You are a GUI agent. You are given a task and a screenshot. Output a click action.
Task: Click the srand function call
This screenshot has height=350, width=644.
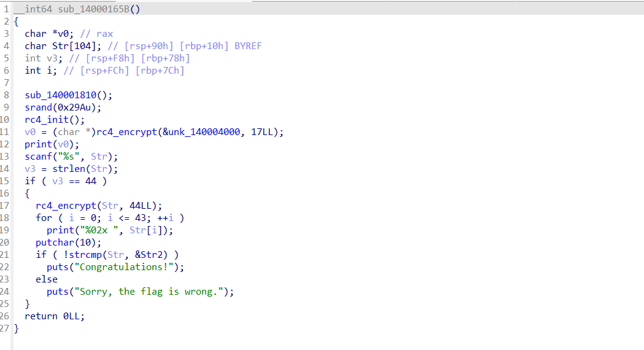(x=38, y=107)
